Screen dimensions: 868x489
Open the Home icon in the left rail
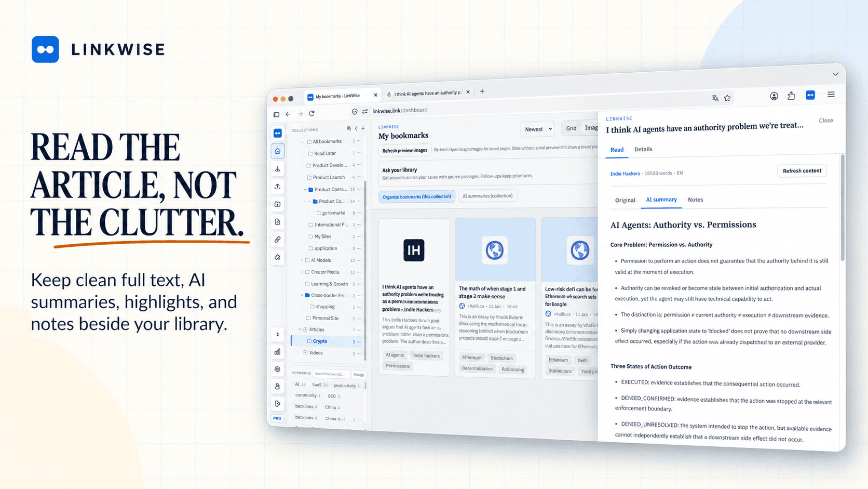point(278,151)
